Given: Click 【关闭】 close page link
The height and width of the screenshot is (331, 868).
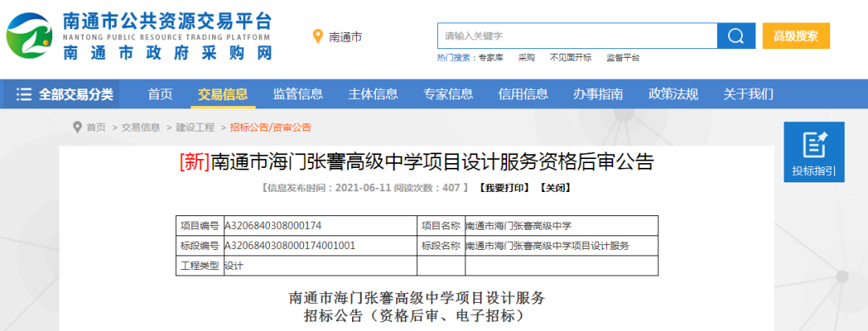Looking at the screenshot, I should tap(555, 188).
